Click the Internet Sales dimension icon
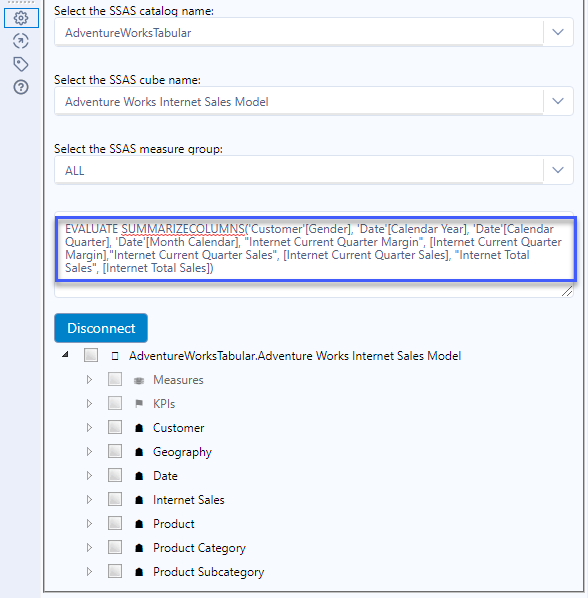The width and height of the screenshot is (588, 598). pos(139,500)
